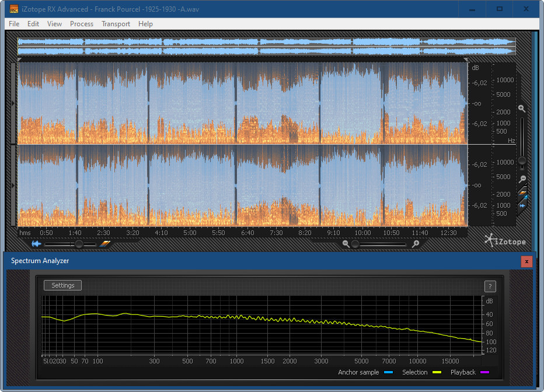This screenshot has width=544, height=392.
Task: Click the vertical zoom slider knob
Action: click(522, 160)
